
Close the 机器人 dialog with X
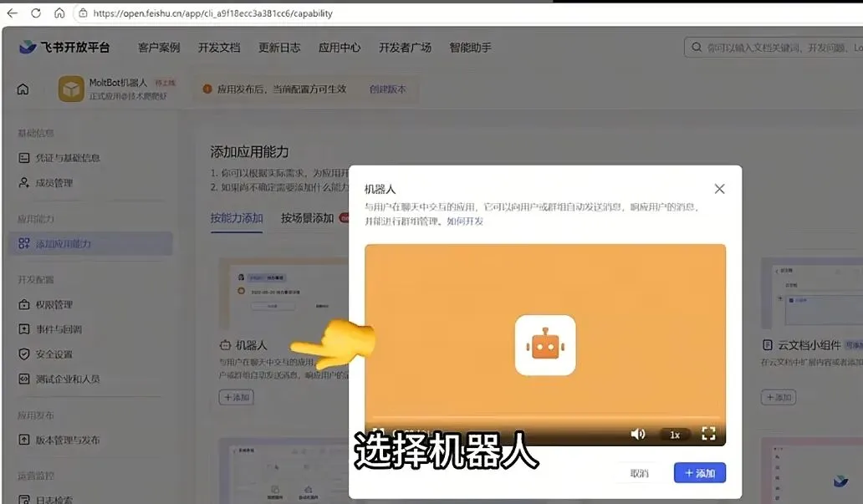(719, 189)
